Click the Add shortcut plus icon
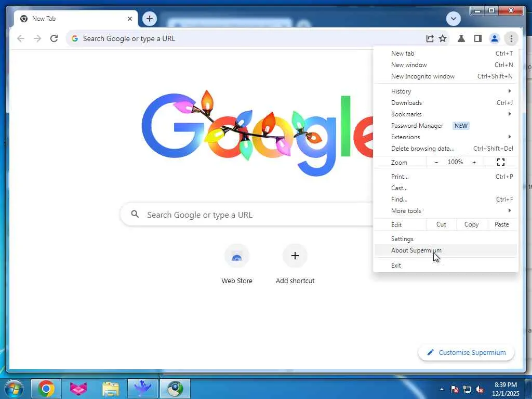 295,256
